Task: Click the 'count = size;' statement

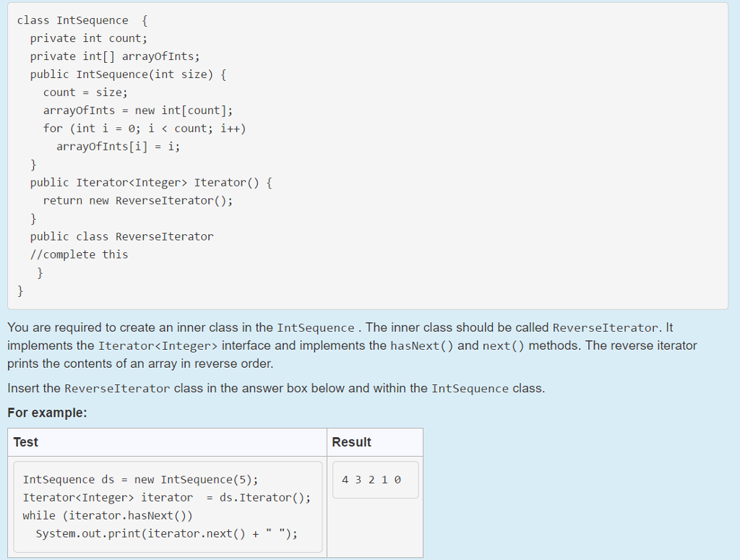Action: point(85,92)
